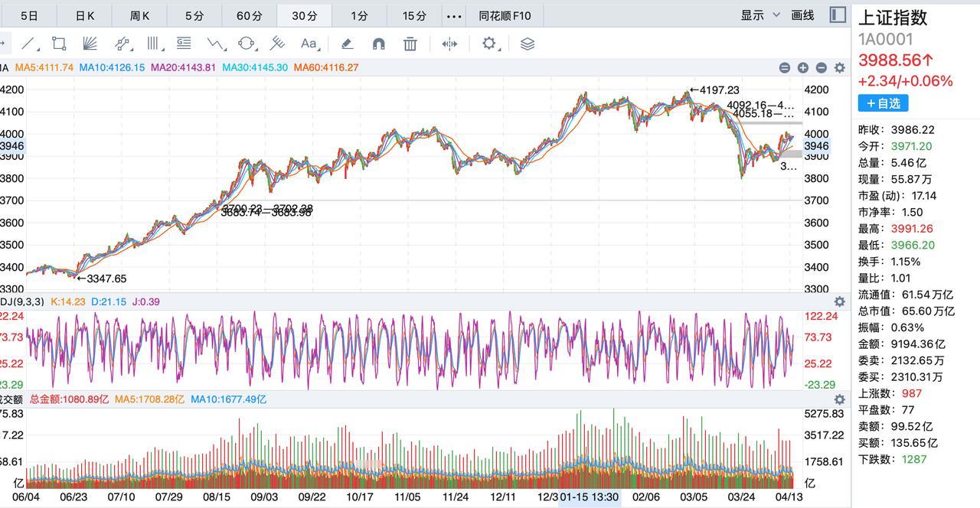Image resolution: width=980 pixels, height=508 pixels.
Task: Open main chart MA settings gear
Action: click(840, 67)
